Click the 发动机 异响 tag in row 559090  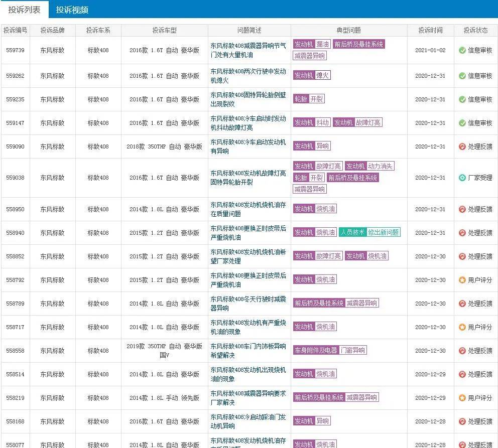click(x=312, y=146)
